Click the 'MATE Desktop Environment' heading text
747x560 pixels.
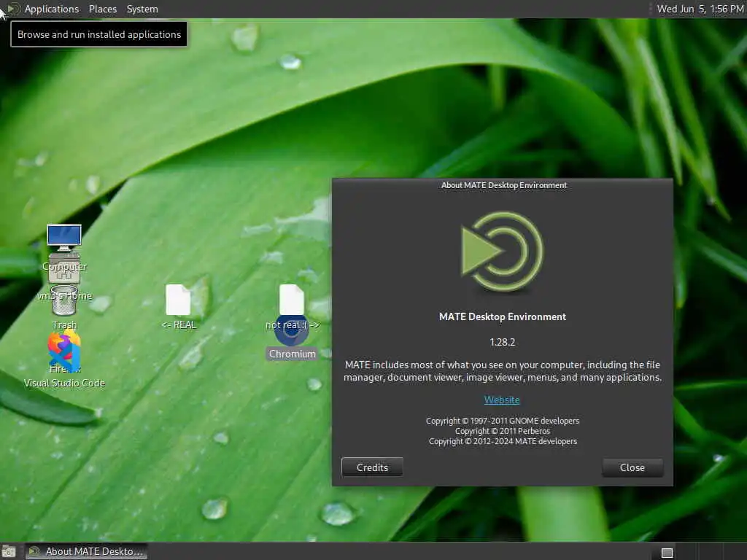click(x=503, y=316)
